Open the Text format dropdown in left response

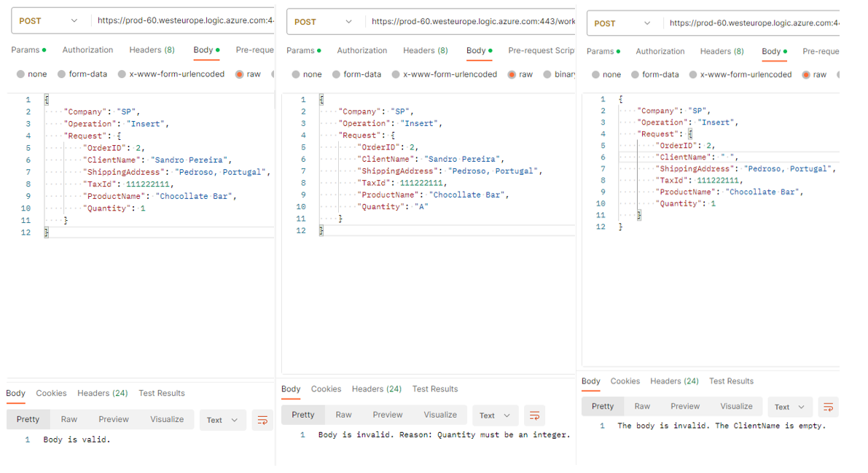[222, 420]
